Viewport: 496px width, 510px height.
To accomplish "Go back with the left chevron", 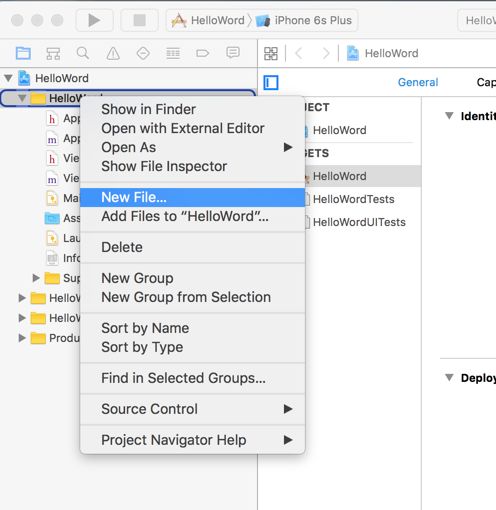I will click(299, 53).
